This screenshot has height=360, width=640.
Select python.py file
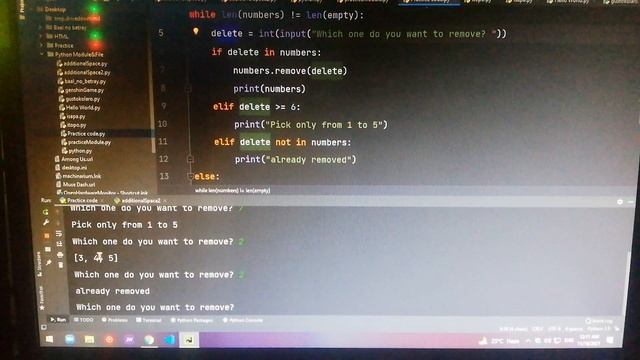tap(76, 151)
